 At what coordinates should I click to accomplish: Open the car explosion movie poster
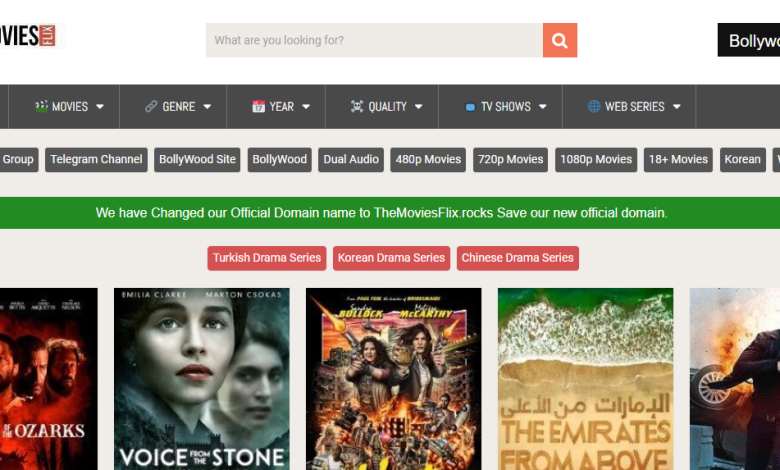[x=735, y=379]
